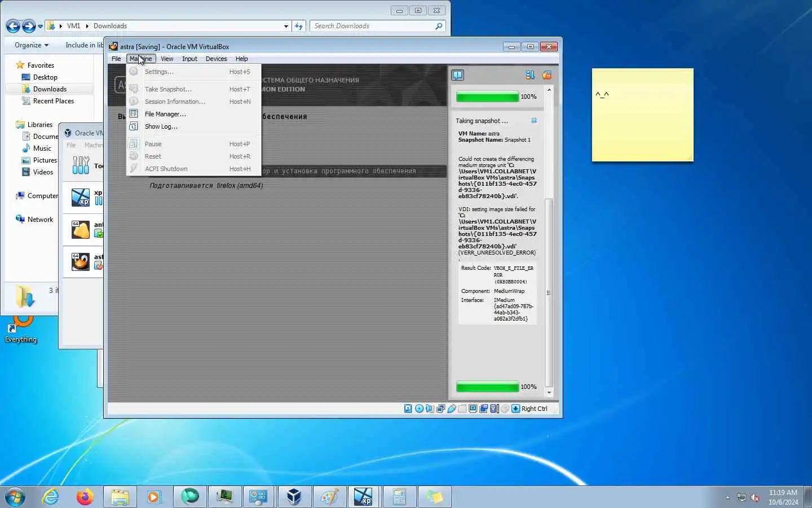This screenshot has height=508, width=812.
Task: Launch Internet Explorer from taskbar
Action: 51,497
